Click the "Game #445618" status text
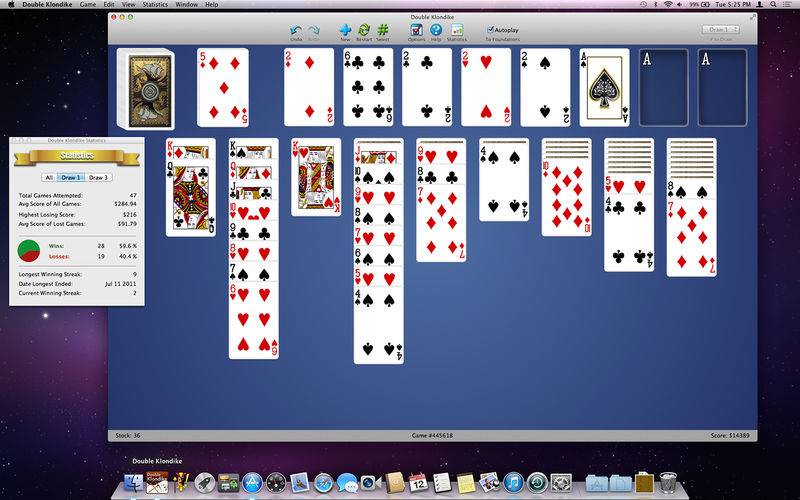This screenshot has height=500, width=800. pyautogui.click(x=432, y=436)
